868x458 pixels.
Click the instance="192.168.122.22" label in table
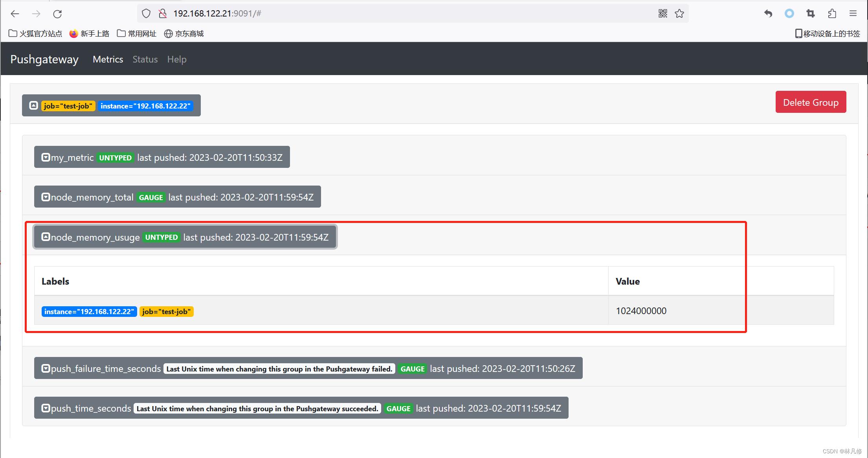[x=89, y=312]
